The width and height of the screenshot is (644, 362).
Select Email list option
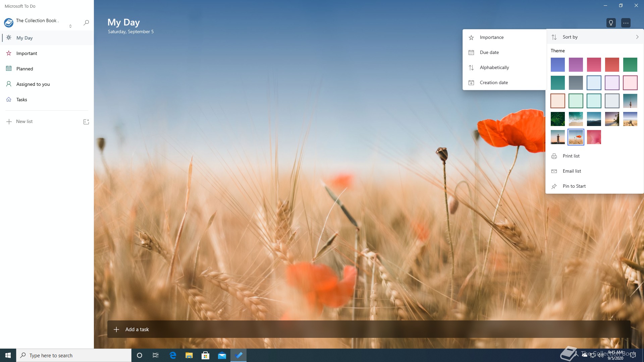[x=594, y=171]
